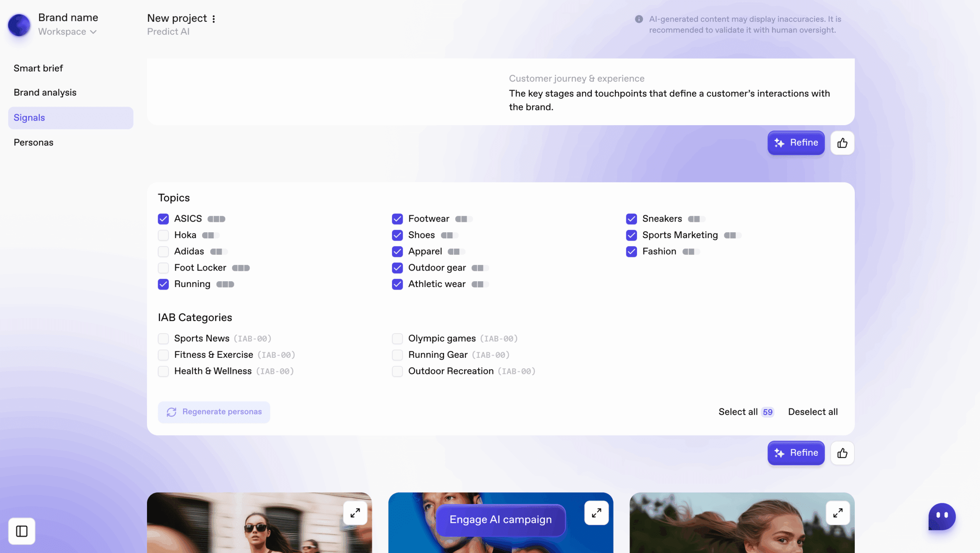Check the Sports News IAB category
980x553 pixels.
click(x=163, y=339)
